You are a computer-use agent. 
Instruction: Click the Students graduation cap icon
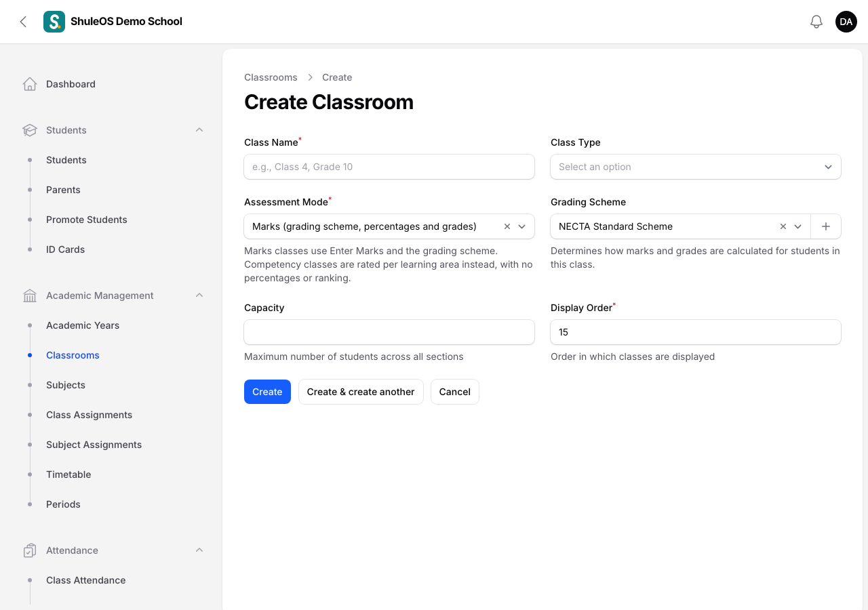click(30, 130)
